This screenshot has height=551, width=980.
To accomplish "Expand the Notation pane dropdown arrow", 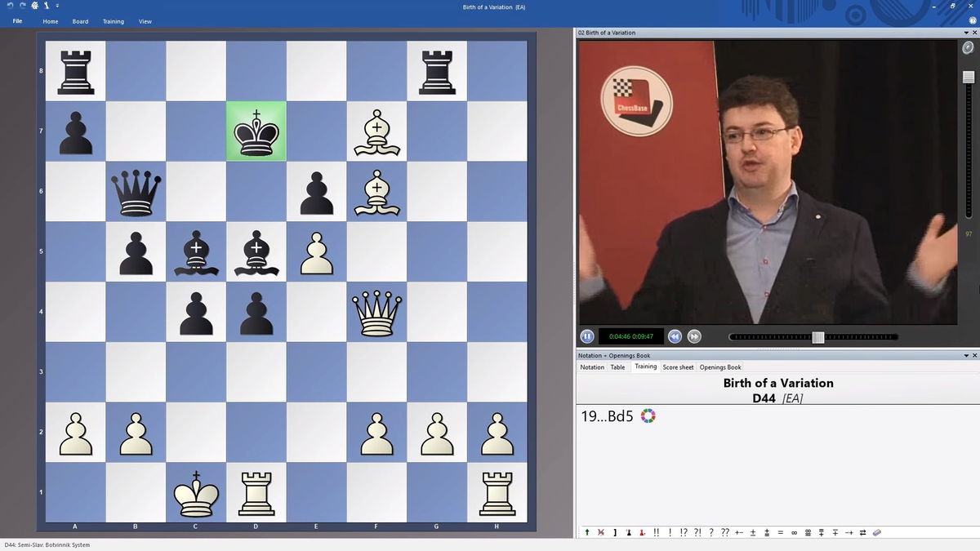I will [x=965, y=356].
